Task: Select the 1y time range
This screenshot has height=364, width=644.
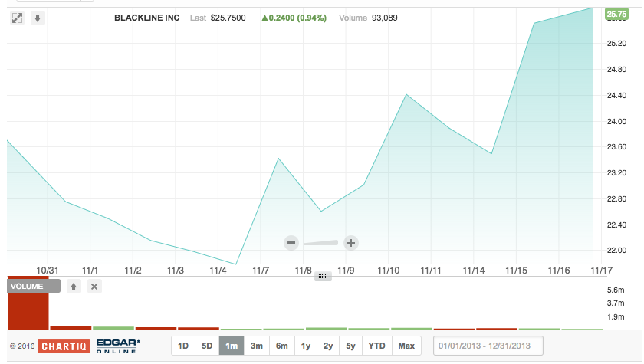Action: click(306, 346)
